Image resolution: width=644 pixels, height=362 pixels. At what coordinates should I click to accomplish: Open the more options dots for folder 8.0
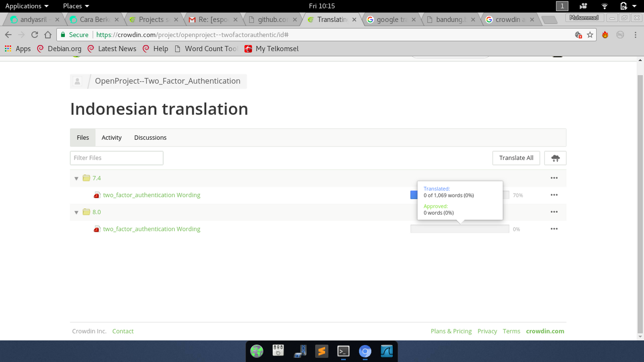point(554,212)
